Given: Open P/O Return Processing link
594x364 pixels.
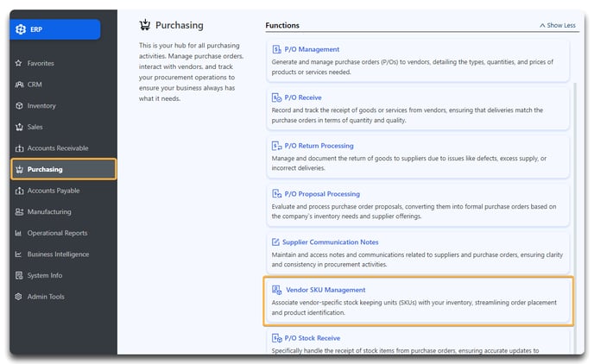Looking at the screenshot, I should click(x=319, y=146).
